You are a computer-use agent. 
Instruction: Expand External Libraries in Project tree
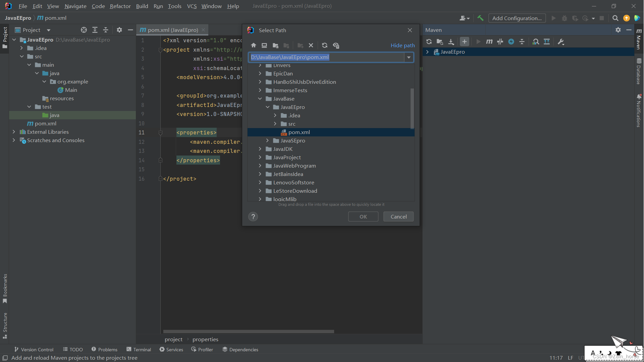14,132
